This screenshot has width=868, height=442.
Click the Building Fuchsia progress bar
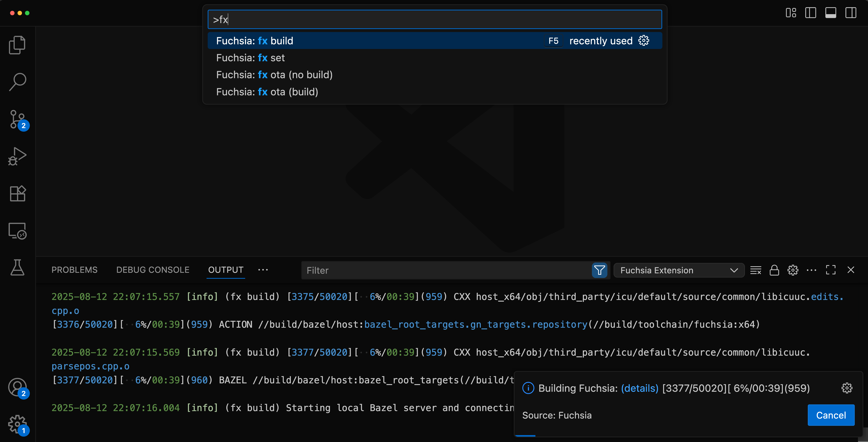pyautogui.click(x=526, y=436)
